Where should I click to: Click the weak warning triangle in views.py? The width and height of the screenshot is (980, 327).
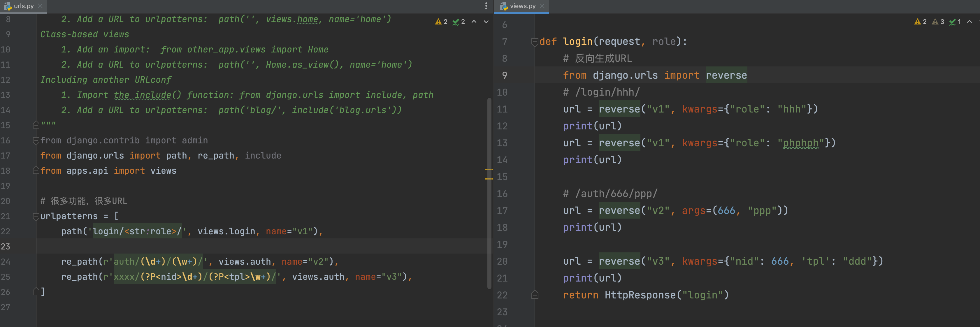click(x=935, y=22)
